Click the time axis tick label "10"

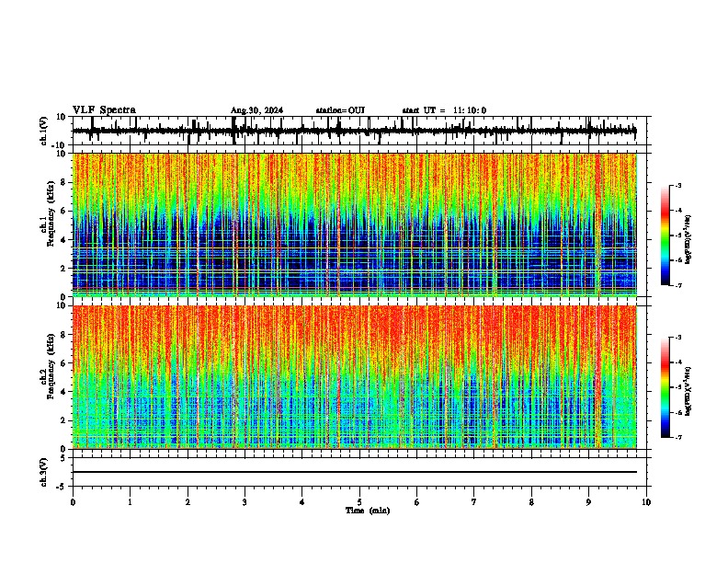(646, 502)
